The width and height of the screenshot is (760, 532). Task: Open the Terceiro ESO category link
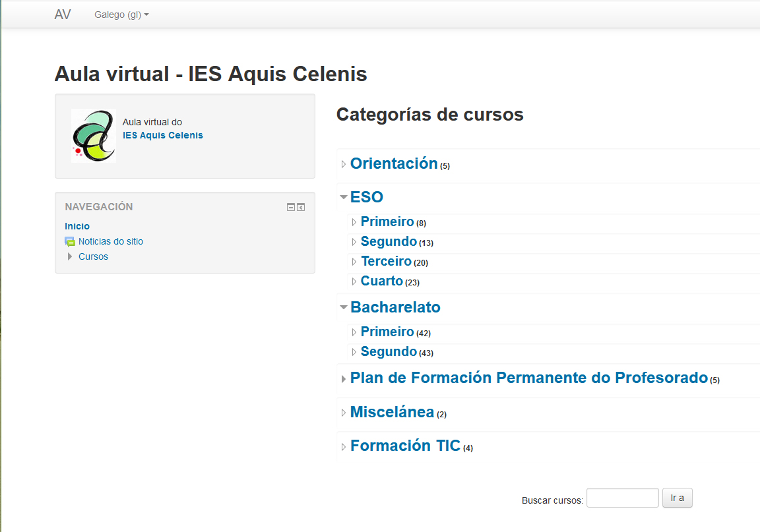pyautogui.click(x=386, y=261)
